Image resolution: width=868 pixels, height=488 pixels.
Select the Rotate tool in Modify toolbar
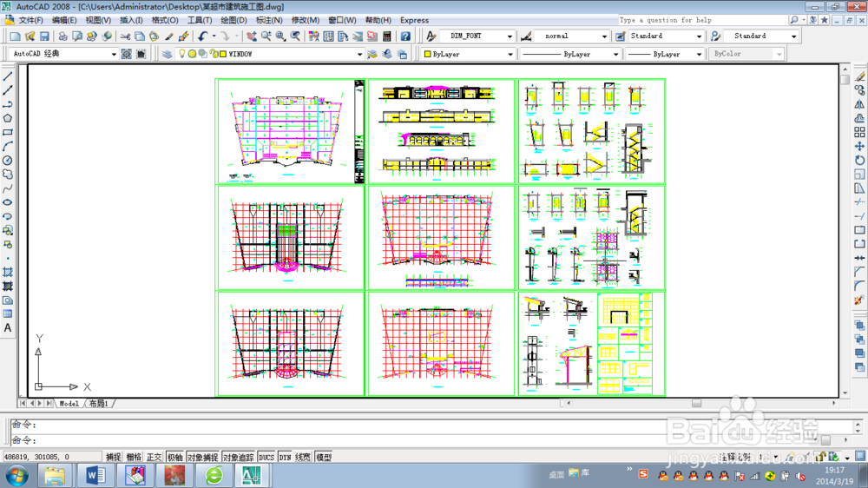coord(859,160)
